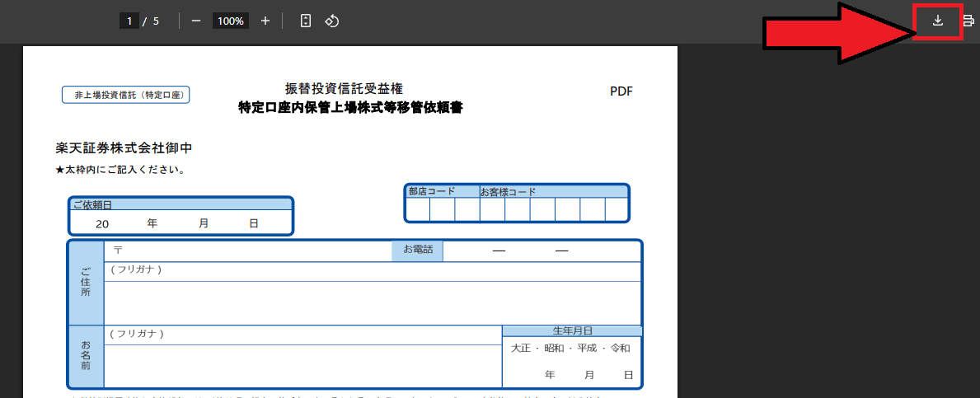Select the postal mark 〒
Screen dimensions: 980x398
pyautogui.click(x=118, y=250)
